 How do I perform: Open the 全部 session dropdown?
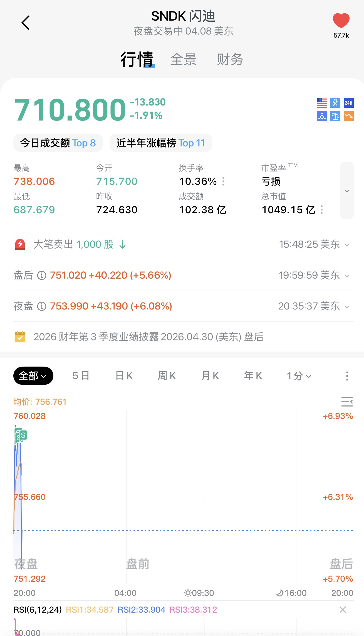33,376
